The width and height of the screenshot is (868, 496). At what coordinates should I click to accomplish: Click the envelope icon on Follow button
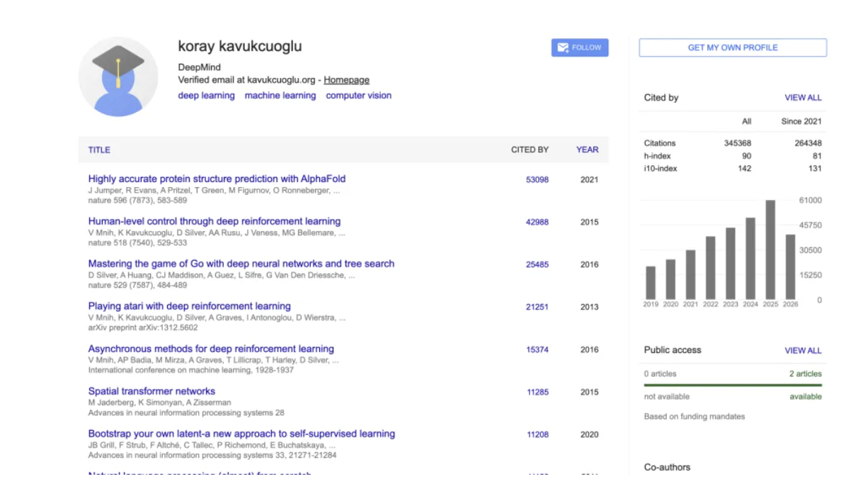point(563,47)
